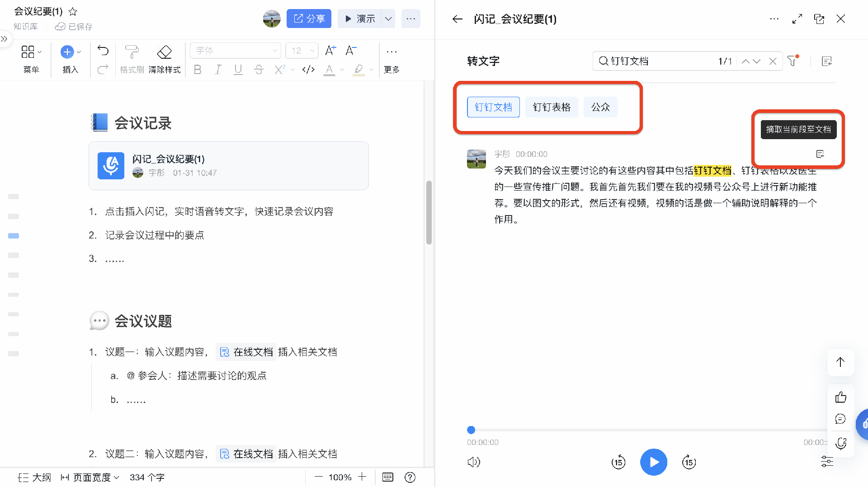
Task: Skip audio forward 15 seconds
Action: coord(689,462)
